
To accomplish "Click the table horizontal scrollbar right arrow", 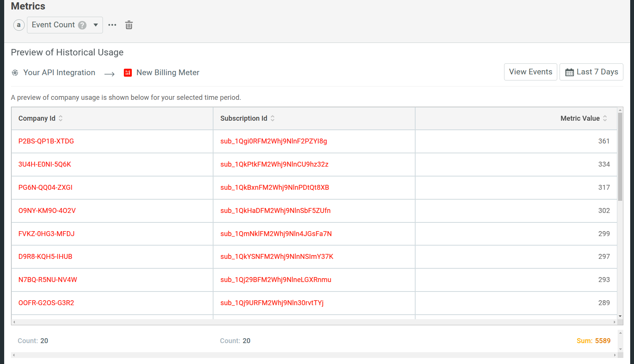I will (614, 322).
